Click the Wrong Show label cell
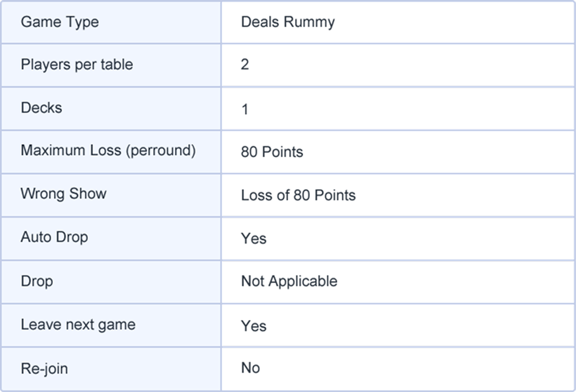 coord(64,194)
